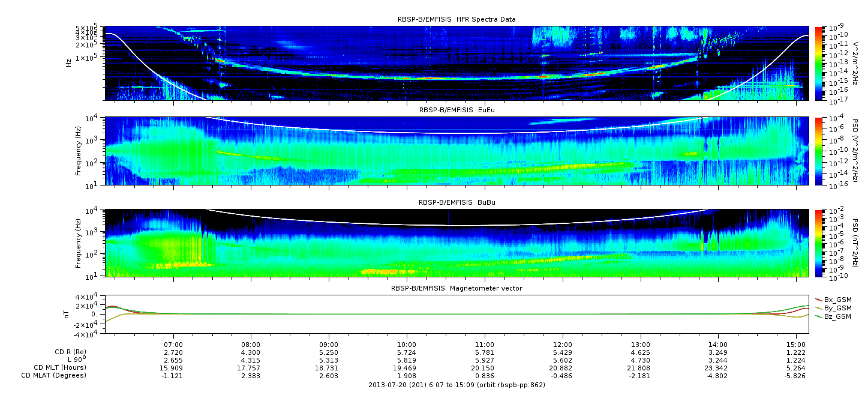Select the Bx_GSM legend entry
Viewport: 868px width, 395px height.
click(x=837, y=300)
